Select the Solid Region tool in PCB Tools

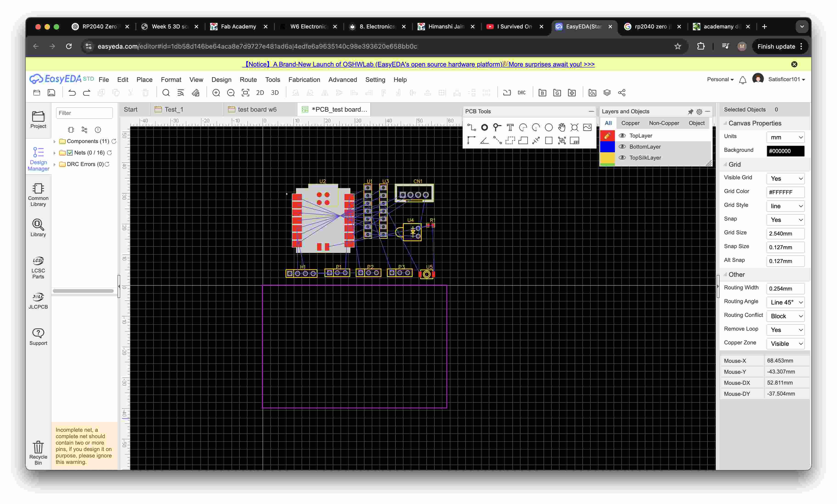pyautogui.click(x=523, y=141)
